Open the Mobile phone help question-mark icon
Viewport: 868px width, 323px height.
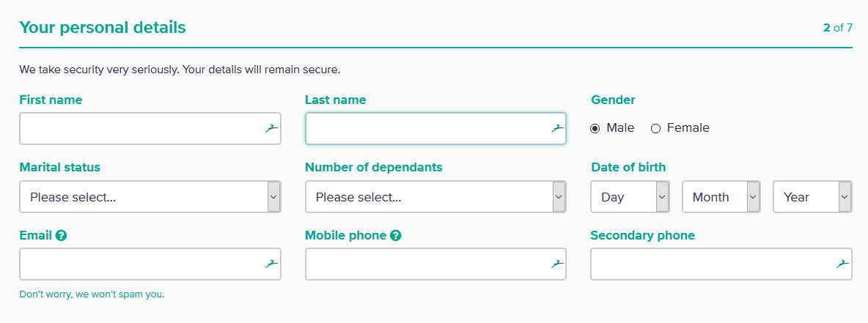(x=396, y=236)
